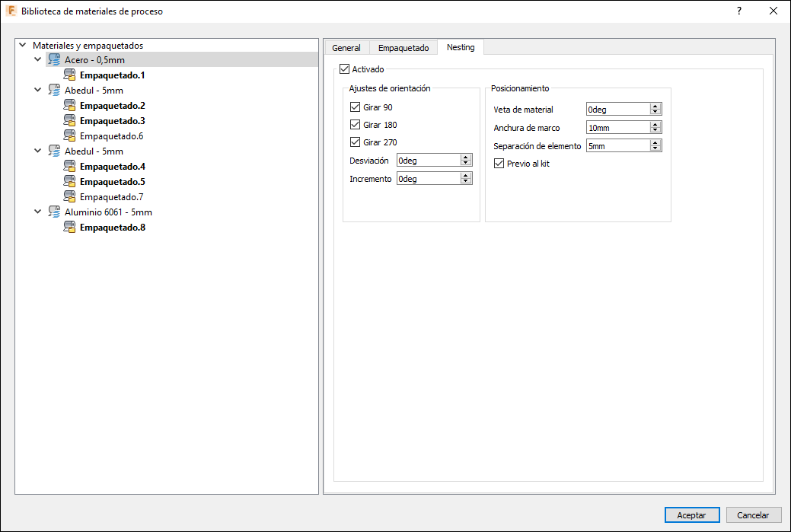Click the Fusion app icon in title bar
Image resolution: width=791 pixels, height=532 pixels.
[11, 11]
